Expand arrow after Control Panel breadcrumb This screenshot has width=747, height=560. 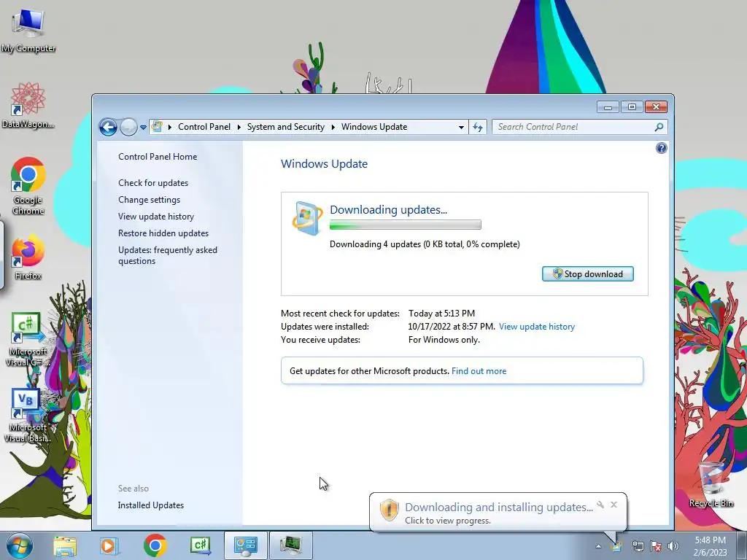(x=239, y=127)
